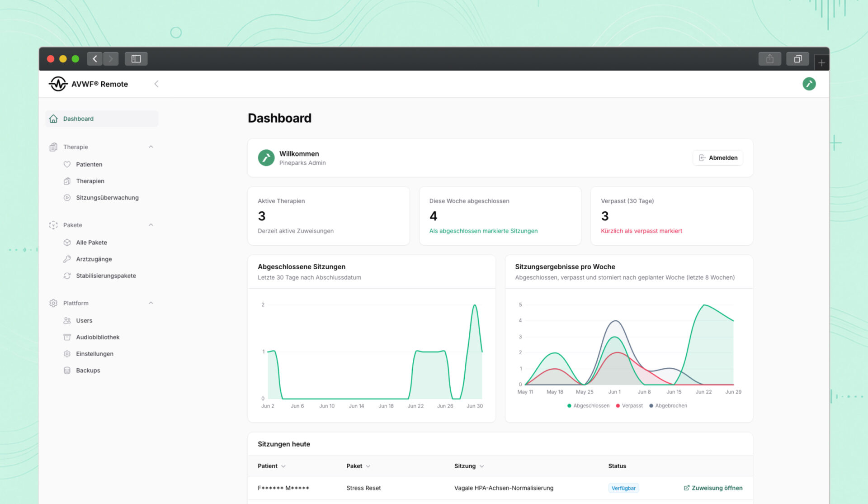Go back in browser history
The height and width of the screenshot is (504, 868).
coord(95,59)
